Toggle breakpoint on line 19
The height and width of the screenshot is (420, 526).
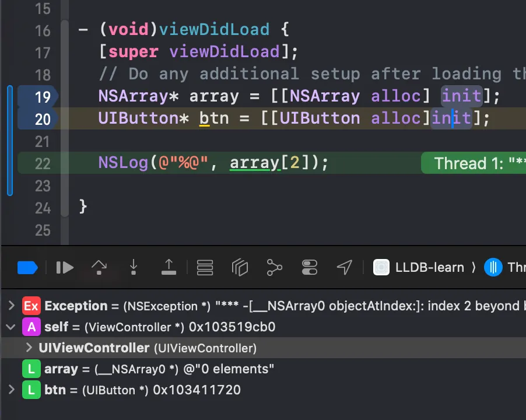pyautogui.click(x=37, y=97)
